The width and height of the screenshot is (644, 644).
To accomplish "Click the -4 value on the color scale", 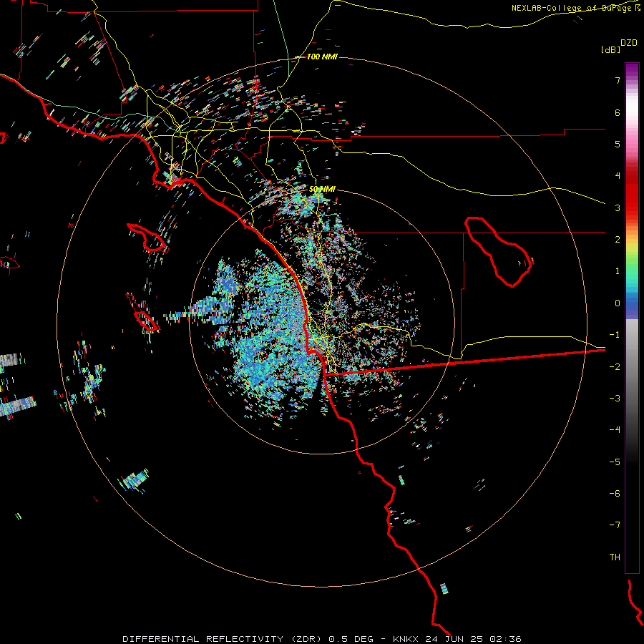I will tap(615, 430).
